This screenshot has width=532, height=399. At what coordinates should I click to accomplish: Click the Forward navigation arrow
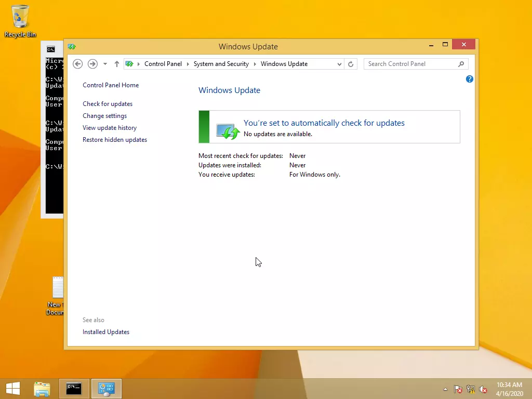tap(92, 64)
